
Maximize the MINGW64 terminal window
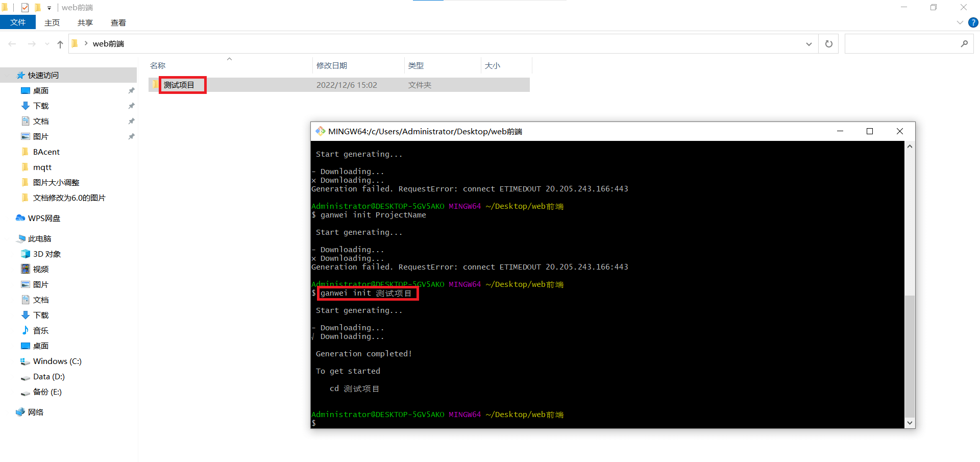pos(870,131)
